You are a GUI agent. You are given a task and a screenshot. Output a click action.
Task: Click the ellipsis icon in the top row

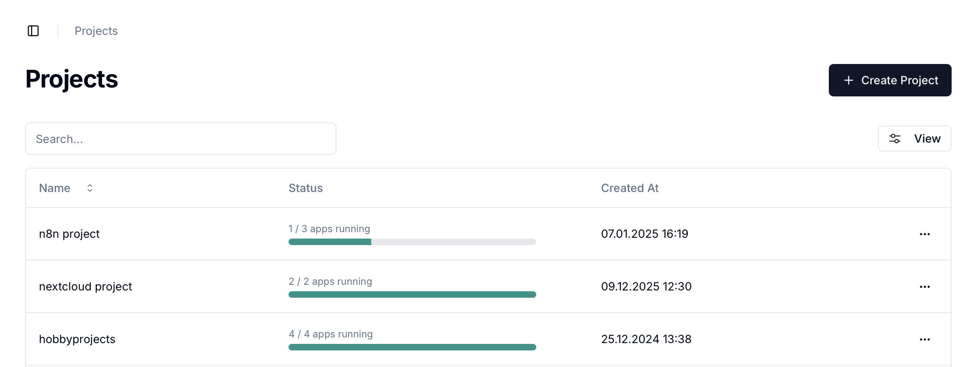[x=925, y=234]
